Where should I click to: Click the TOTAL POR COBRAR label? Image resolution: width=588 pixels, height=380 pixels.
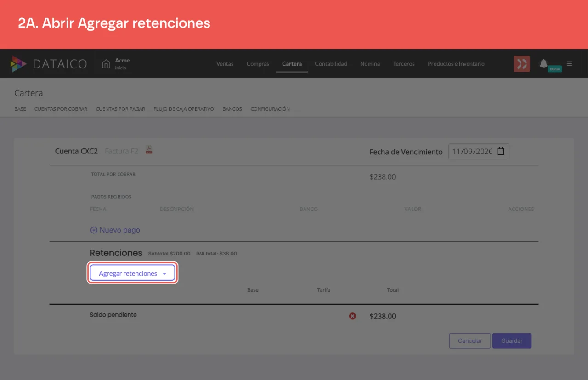click(x=113, y=175)
